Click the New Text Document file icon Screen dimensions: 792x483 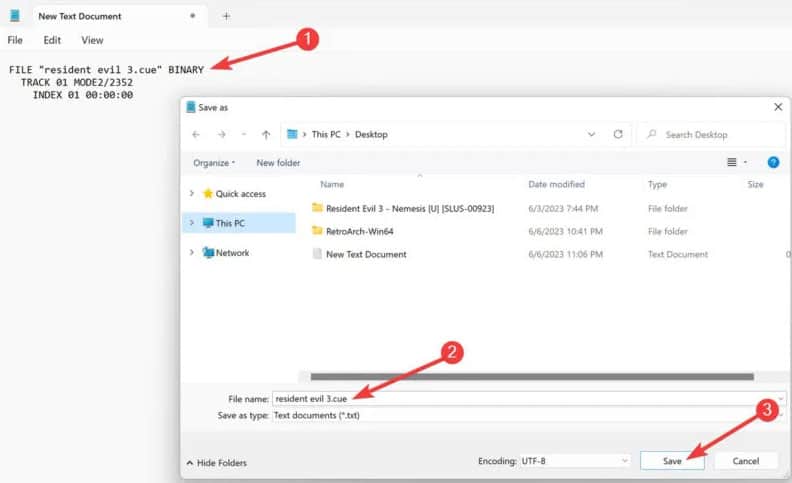tap(317, 254)
